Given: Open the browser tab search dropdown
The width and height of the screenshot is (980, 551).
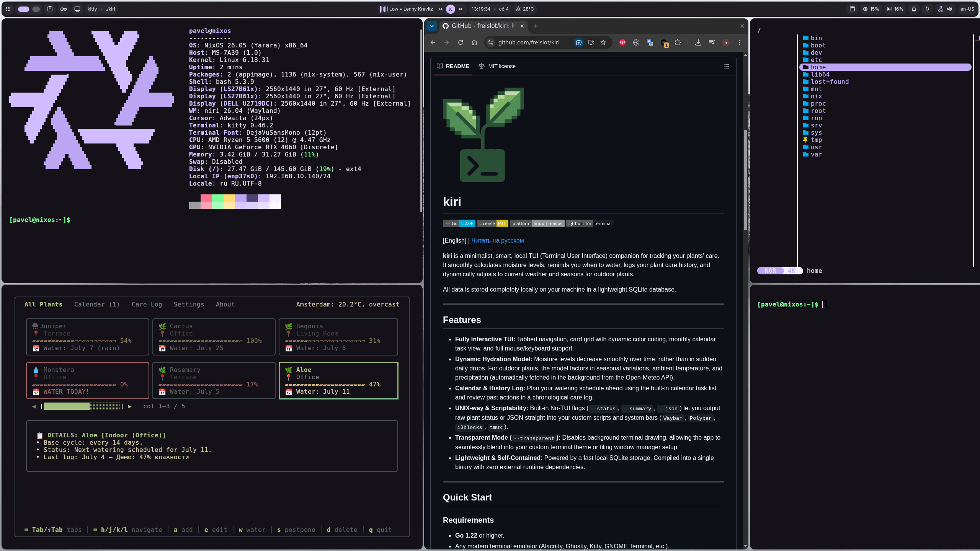Looking at the screenshot, I should 432,26.
